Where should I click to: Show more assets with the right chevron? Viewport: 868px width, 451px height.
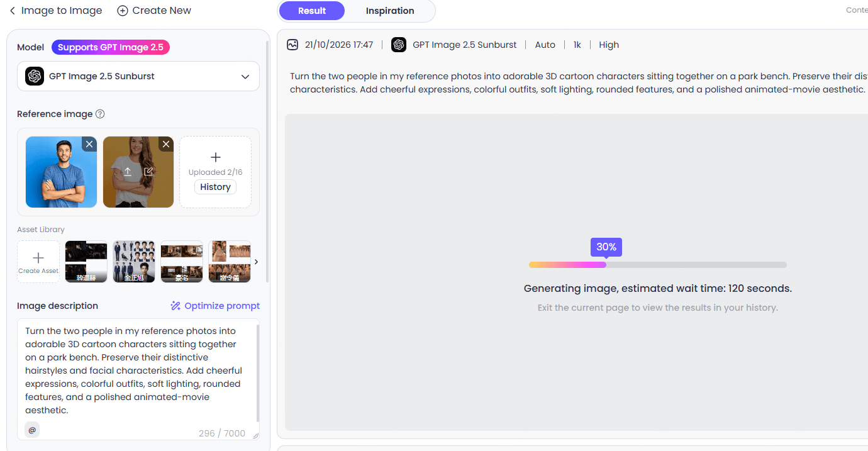(x=256, y=262)
